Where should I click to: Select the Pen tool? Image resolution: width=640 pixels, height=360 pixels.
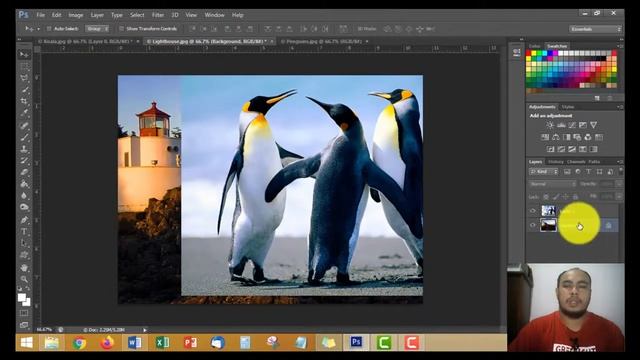pos(24,220)
